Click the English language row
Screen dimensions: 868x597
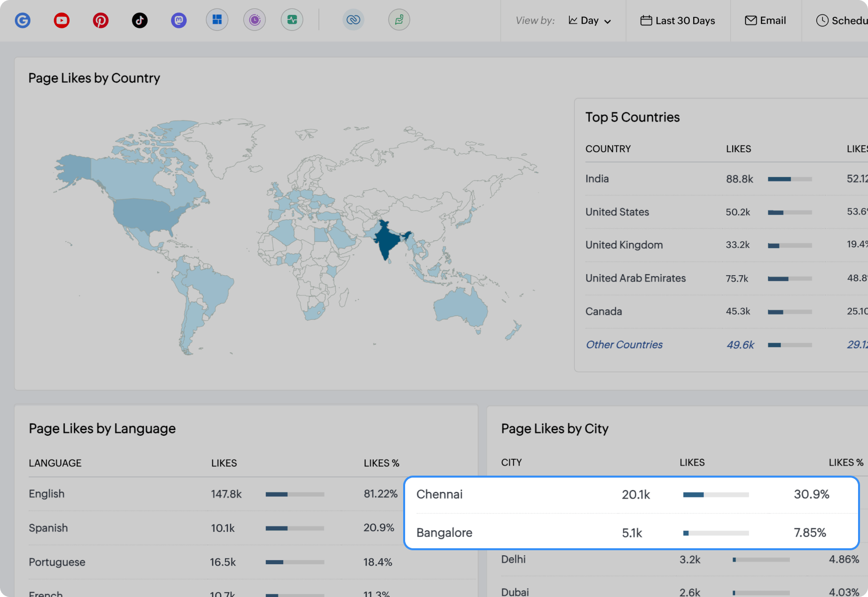(x=46, y=494)
